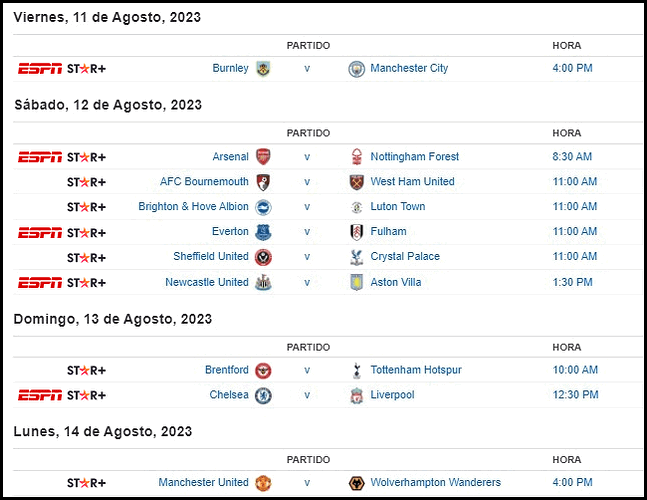The height and width of the screenshot is (500, 647).
Task: Open the Manchester United team link
Action: point(203,482)
